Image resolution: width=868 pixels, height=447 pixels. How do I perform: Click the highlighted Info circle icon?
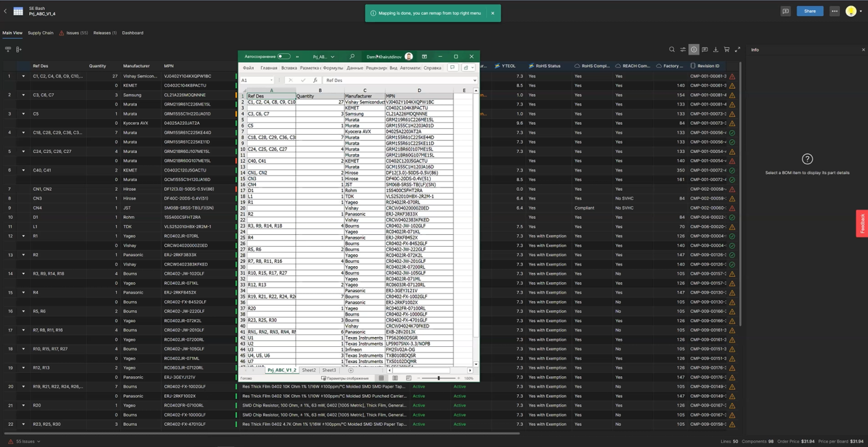coord(694,49)
